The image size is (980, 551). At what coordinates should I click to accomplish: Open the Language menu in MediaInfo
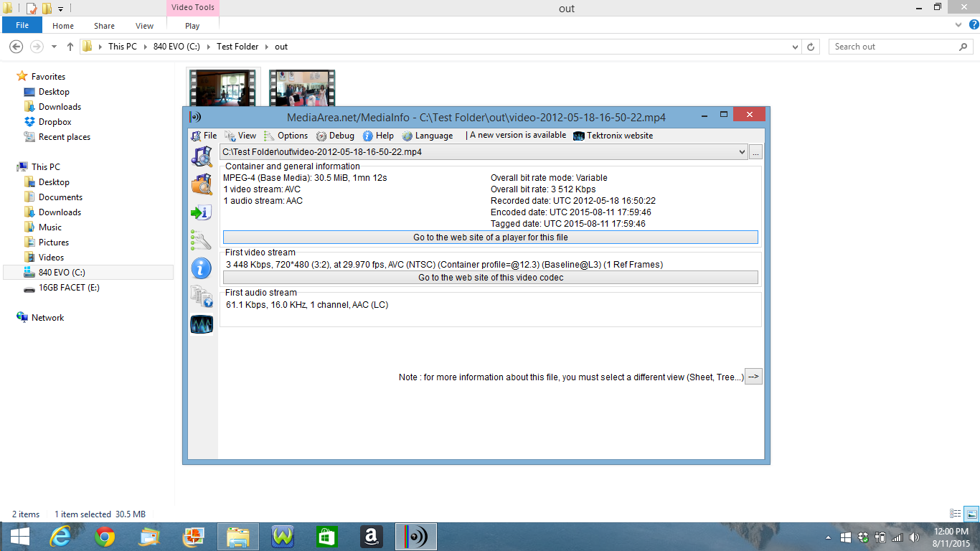[x=428, y=136]
